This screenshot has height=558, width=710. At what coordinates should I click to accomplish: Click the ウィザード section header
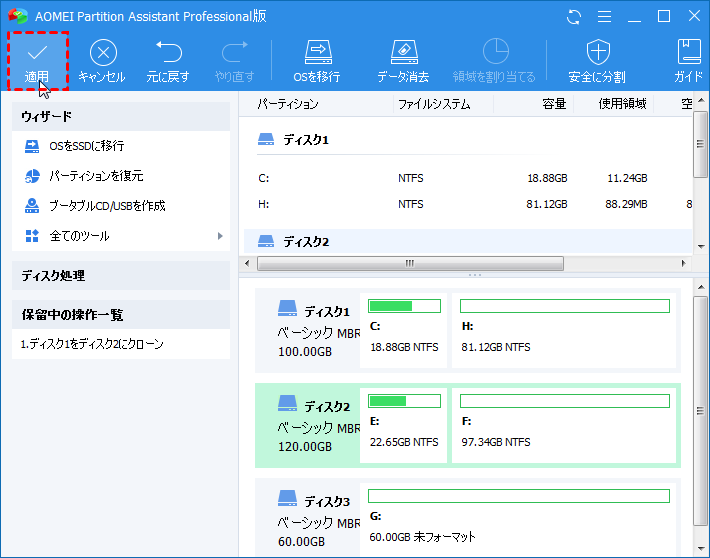coord(121,116)
